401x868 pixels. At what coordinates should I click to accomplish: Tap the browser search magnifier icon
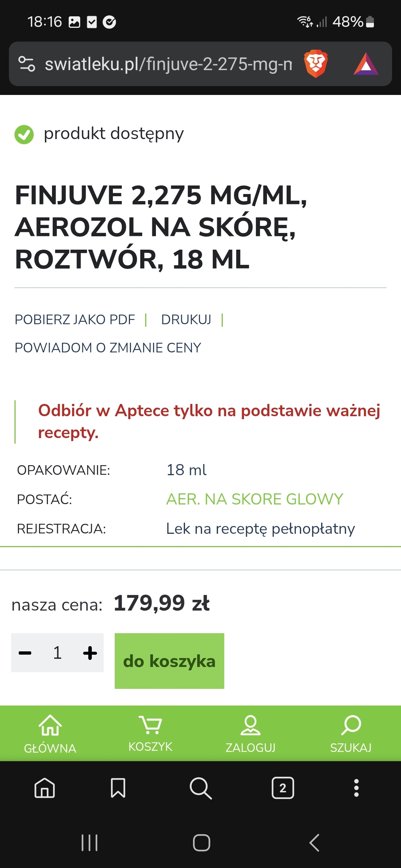[x=200, y=788]
